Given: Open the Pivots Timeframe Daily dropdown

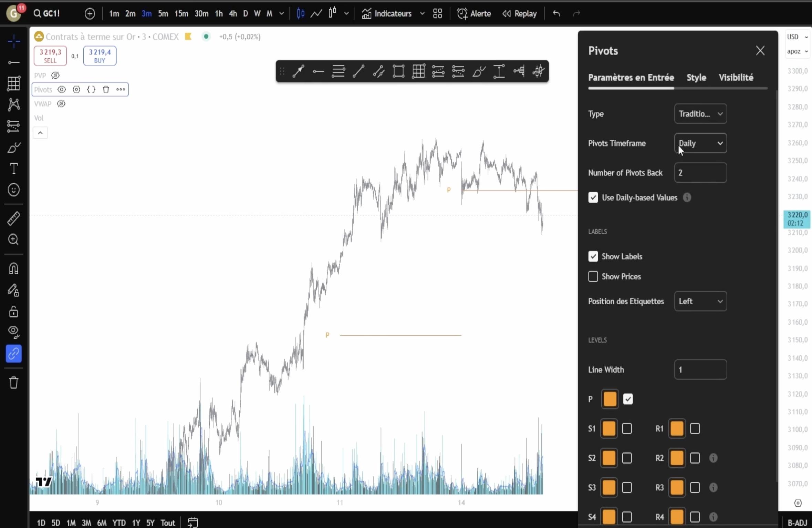Looking at the screenshot, I should coord(700,143).
